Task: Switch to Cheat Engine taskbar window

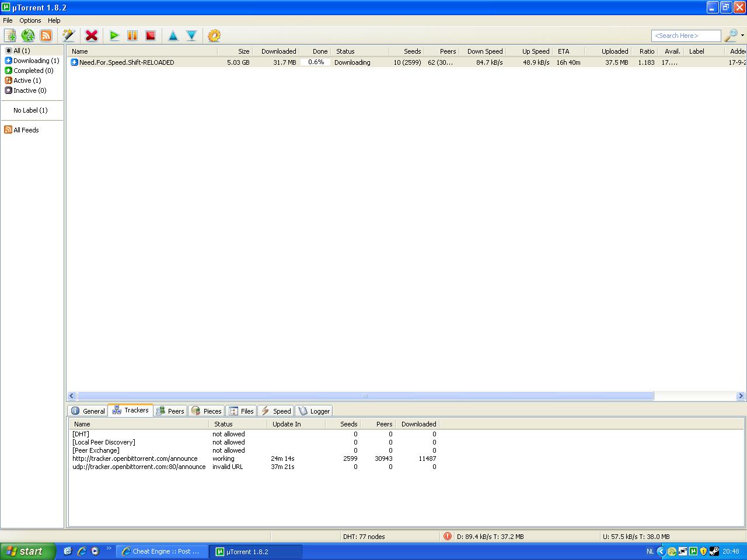Action: 162,551
